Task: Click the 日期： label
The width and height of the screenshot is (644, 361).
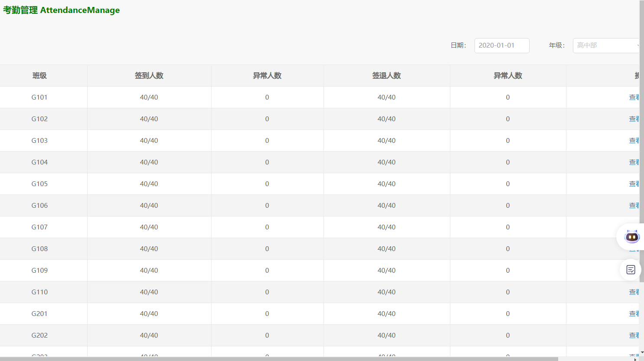Action: 459,45
